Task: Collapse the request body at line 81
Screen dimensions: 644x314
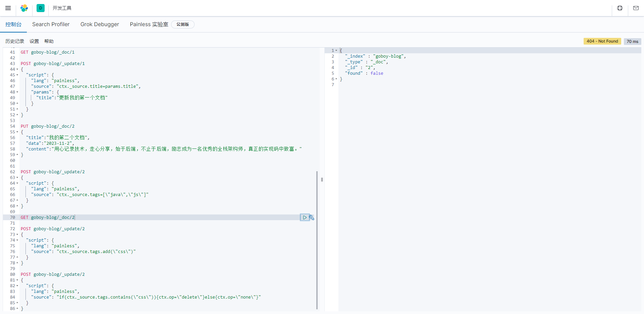Action: [x=17, y=280]
